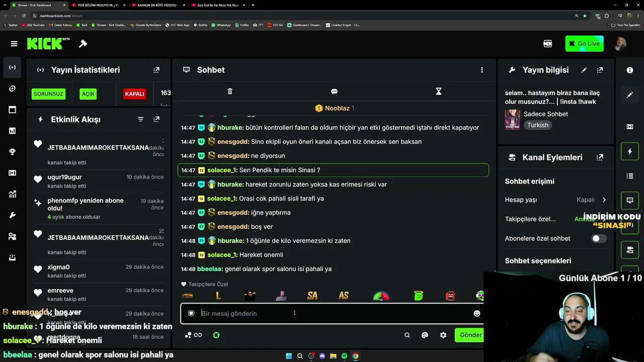
Task: Open Discord from the taskbar
Action: [322, 356]
